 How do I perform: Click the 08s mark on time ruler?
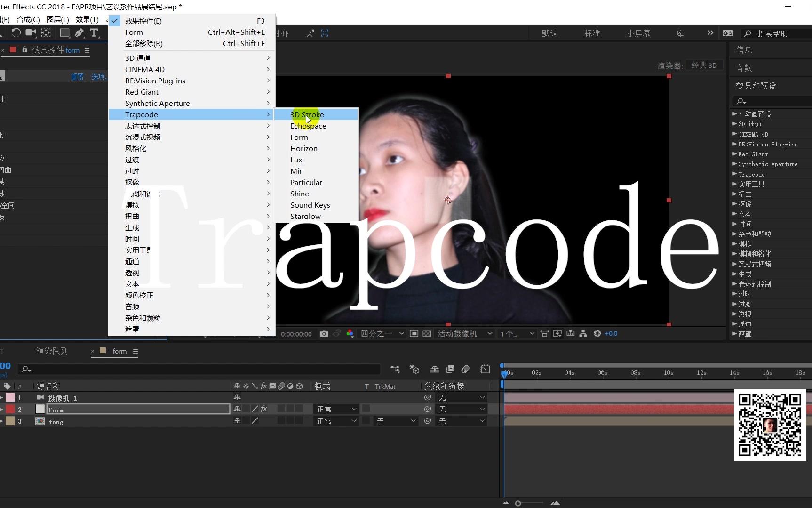point(636,373)
